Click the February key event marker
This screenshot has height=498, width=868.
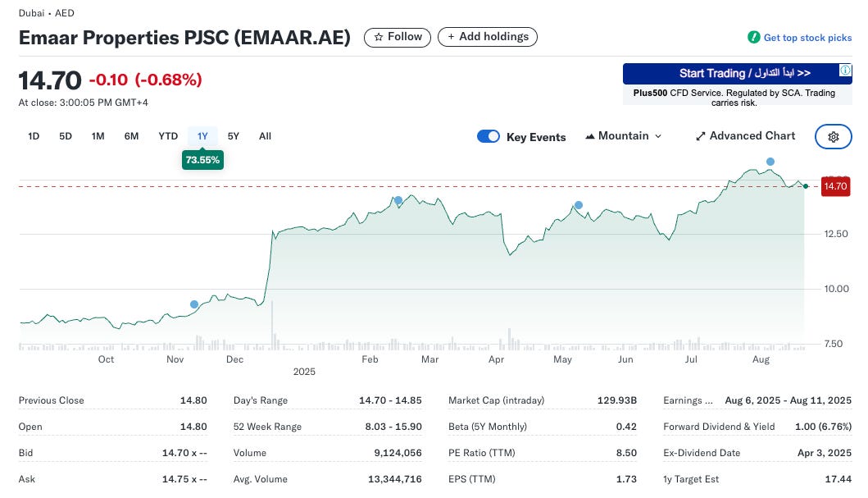[398, 200]
